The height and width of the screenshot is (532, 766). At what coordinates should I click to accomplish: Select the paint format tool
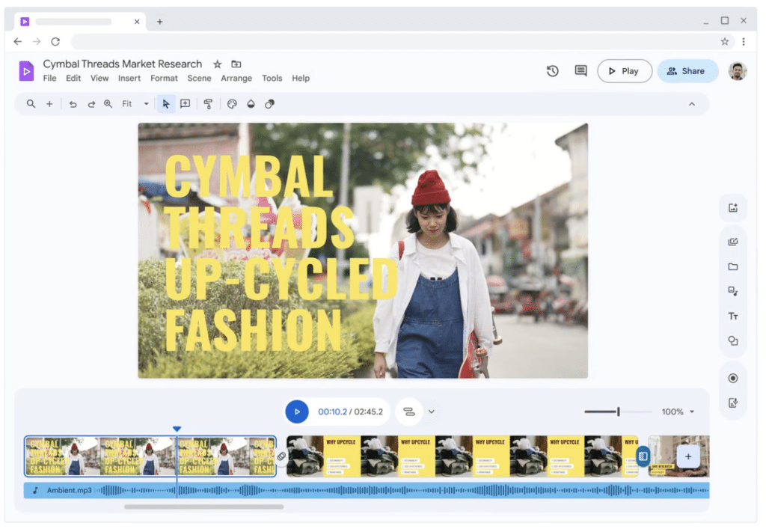pyautogui.click(x=208, y=104)
